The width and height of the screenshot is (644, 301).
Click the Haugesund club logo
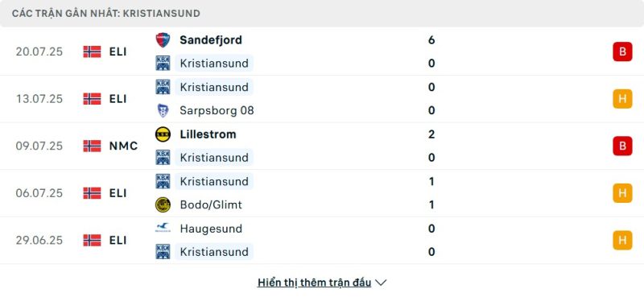pyautogui.click(x=163, y=229)
